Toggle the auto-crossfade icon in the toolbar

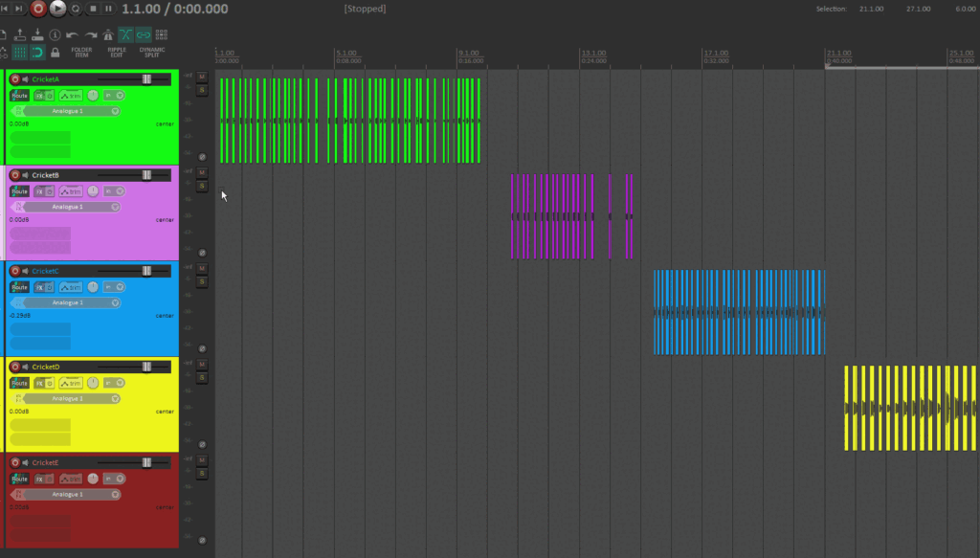tap(125, 35)
